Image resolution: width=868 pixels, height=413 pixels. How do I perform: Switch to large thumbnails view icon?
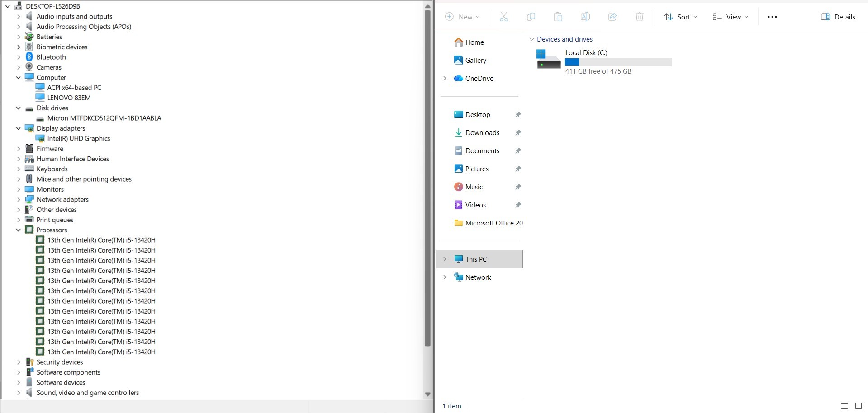(x=858, y=406)
